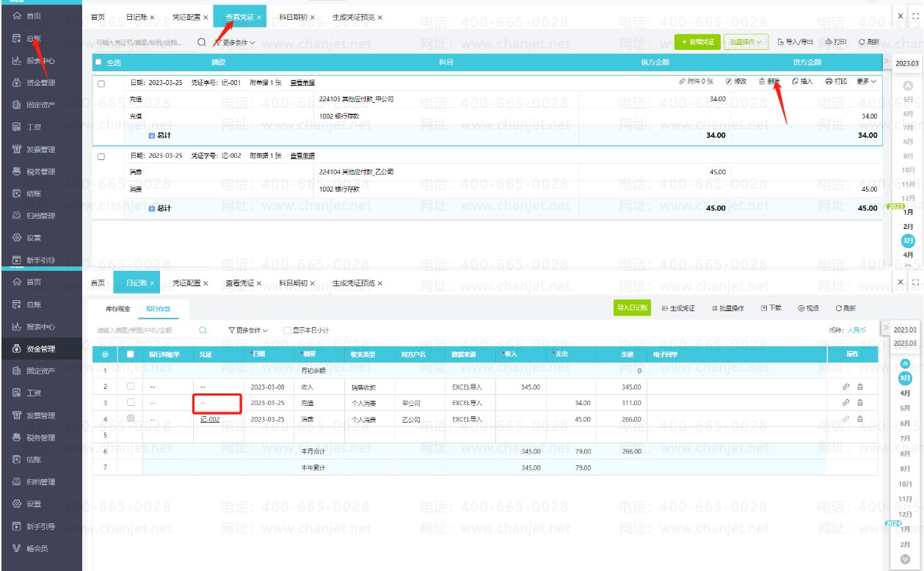Viewport: 924px width, 571px height.
Task: Select 12月 in the voucher page period selector
Action: pos(908,198)
